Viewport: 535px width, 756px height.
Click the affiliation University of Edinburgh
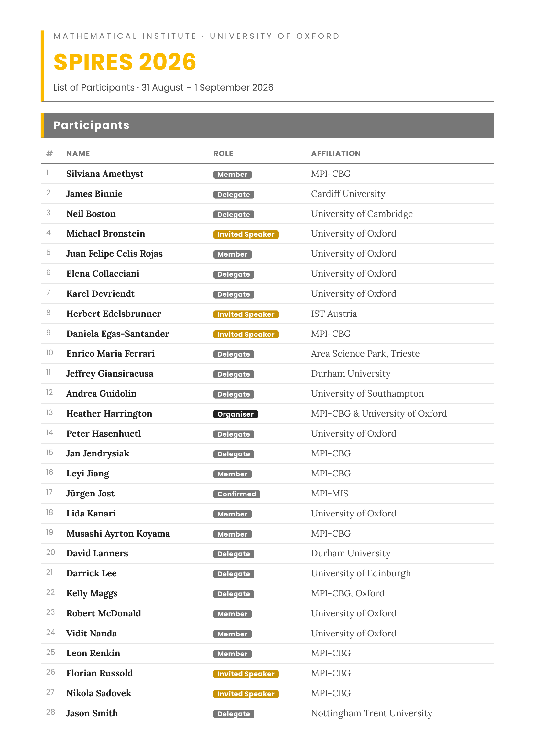coord(361,573)
